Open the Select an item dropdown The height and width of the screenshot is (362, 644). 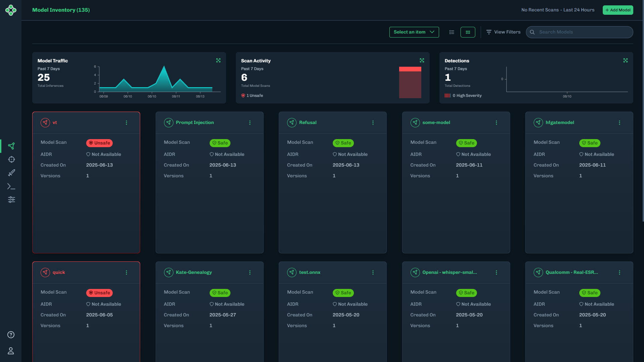click(414, 32)
